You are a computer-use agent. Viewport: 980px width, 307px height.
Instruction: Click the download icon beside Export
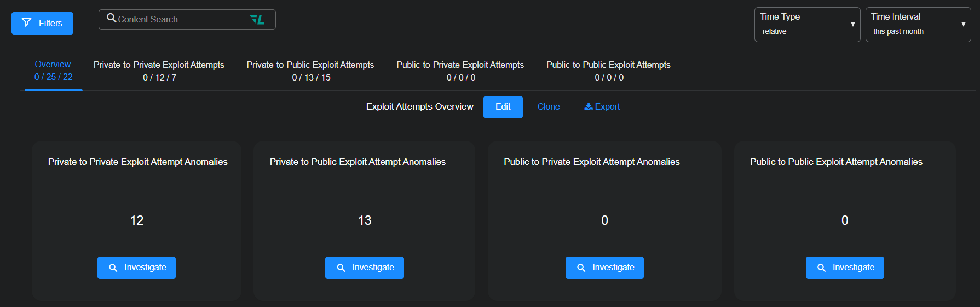coord(589,106)
